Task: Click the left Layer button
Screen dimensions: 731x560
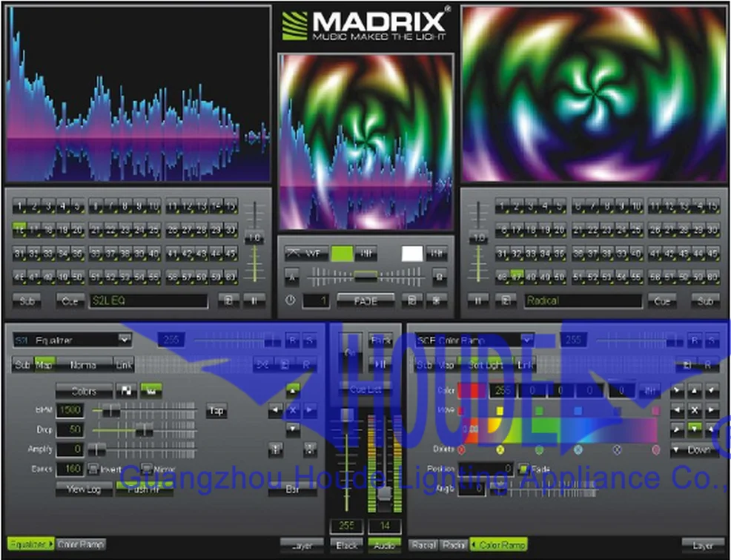Action: coord(302,544)
